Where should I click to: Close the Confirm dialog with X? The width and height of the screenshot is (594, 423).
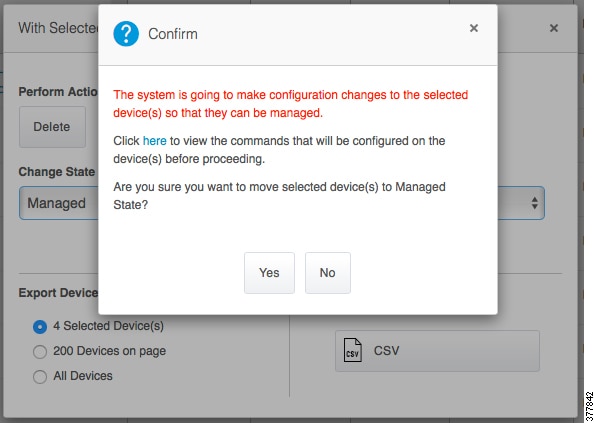(474, 28)
